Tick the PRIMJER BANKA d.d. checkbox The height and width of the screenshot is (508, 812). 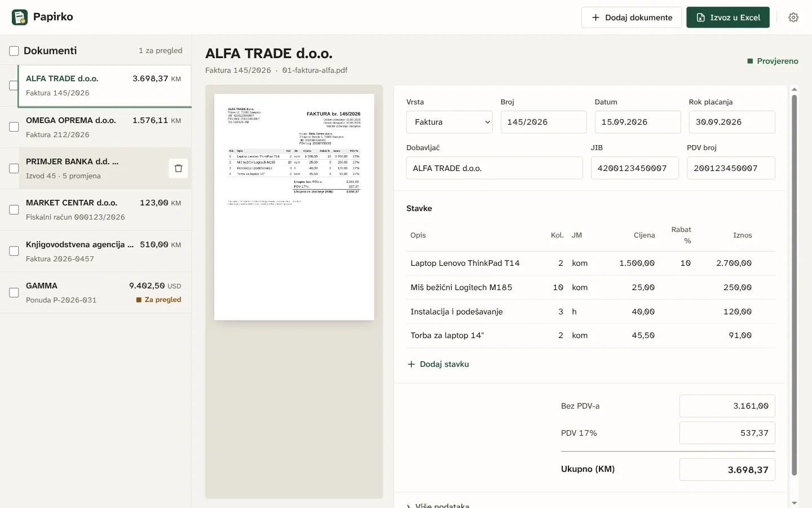14,168
